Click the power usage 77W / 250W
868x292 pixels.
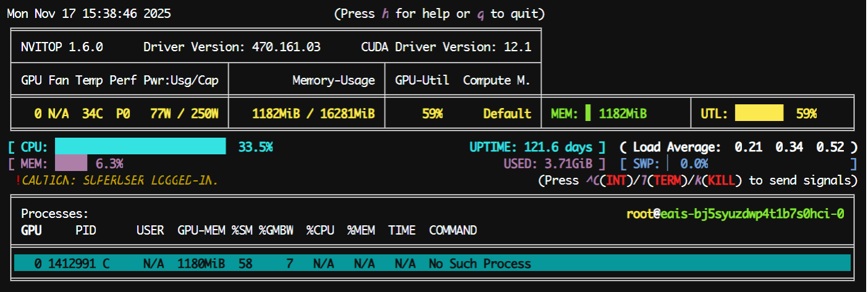click(184, 114)
